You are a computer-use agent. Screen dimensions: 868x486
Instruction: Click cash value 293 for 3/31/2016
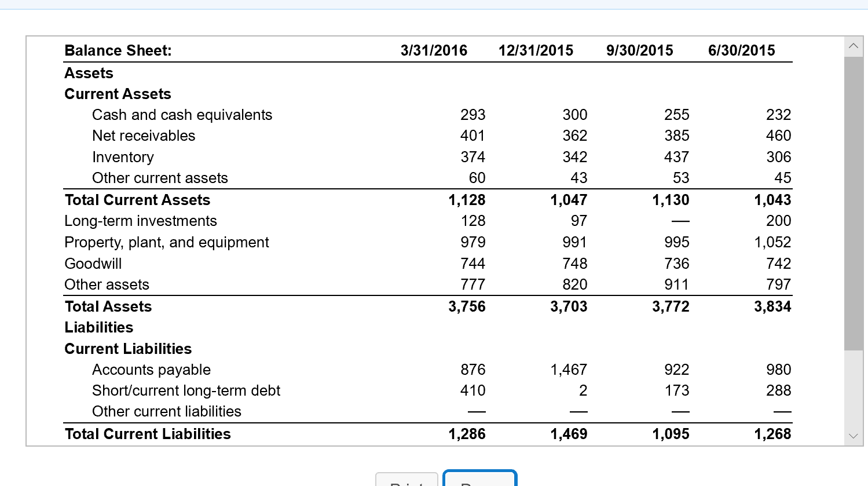coord(473,115)
